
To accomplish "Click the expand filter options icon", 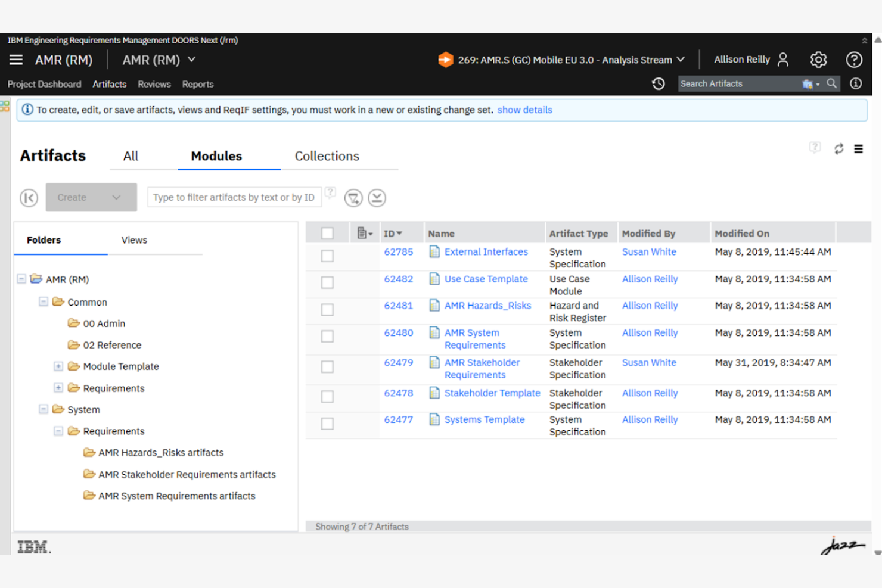I will [377, 198].
